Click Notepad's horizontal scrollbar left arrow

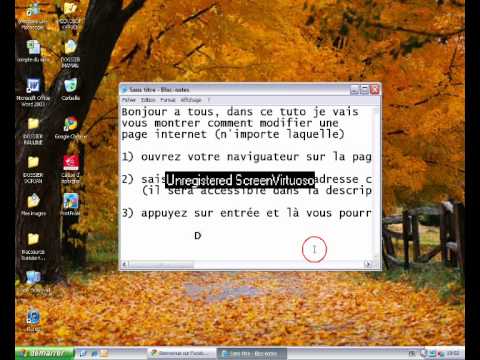click(x=124, y=264)
